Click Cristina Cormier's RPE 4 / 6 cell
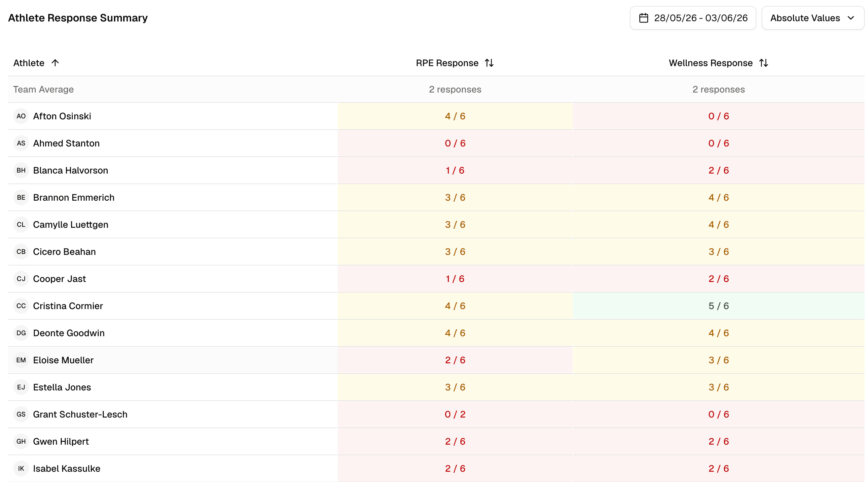This screenshot has height=482, width=868. point(455,306)
